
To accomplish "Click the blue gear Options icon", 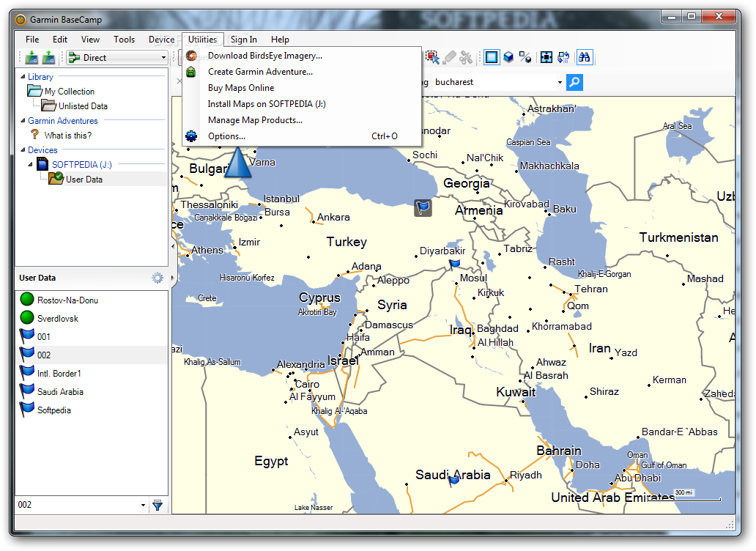I will (191, 136).
